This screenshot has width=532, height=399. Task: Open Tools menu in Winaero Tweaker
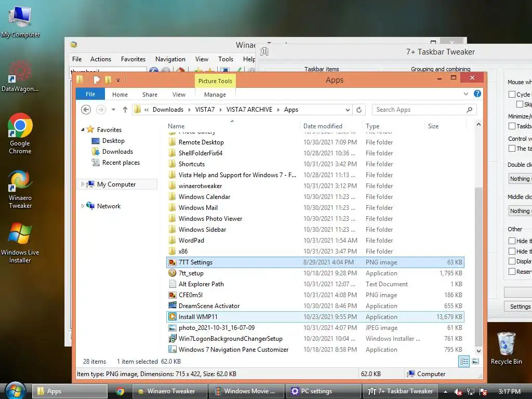(x=225, y=59)
